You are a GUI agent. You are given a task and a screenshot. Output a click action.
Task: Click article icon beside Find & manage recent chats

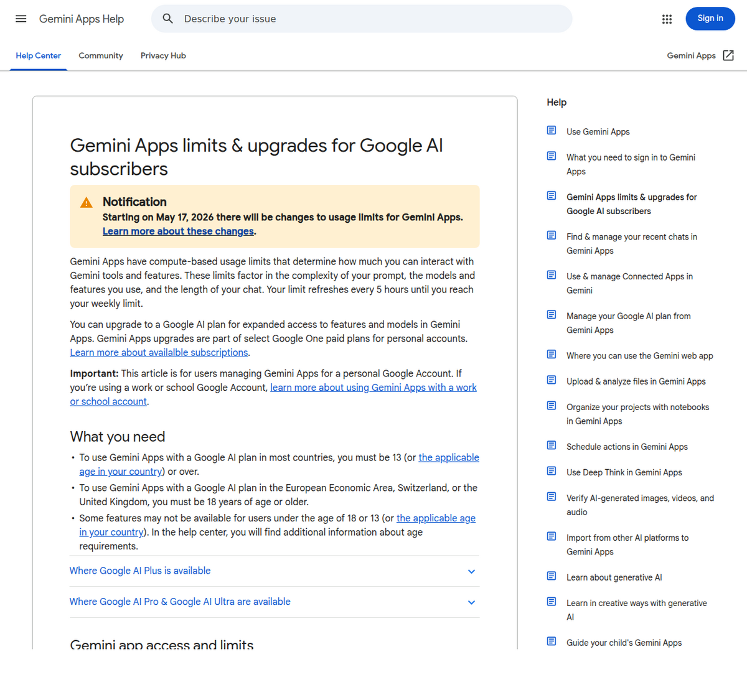[x=552, y=236]
